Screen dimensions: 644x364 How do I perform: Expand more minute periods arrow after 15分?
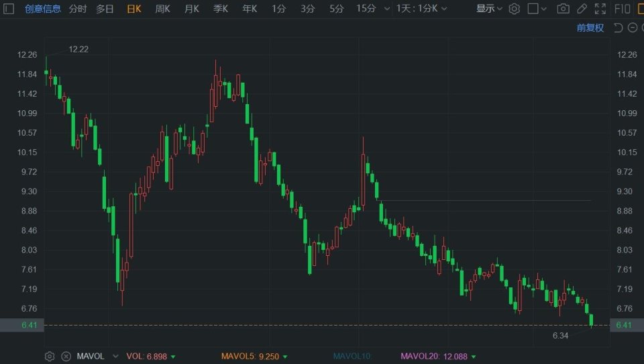[386, 9]
